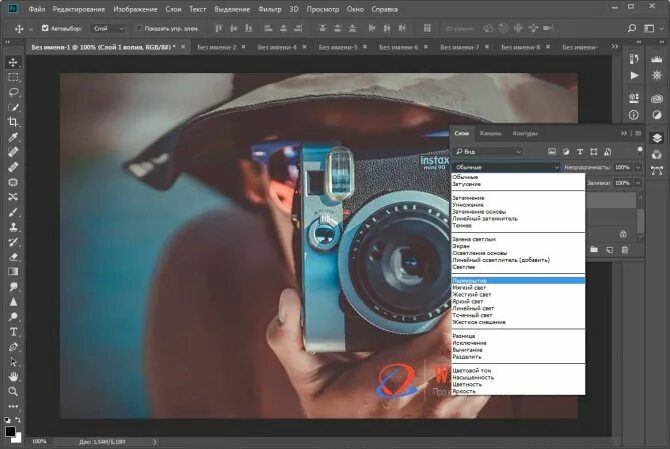Select the Rectangular Marquee tool
This screenshot has height=449, width=670.
tap(13, 77)
